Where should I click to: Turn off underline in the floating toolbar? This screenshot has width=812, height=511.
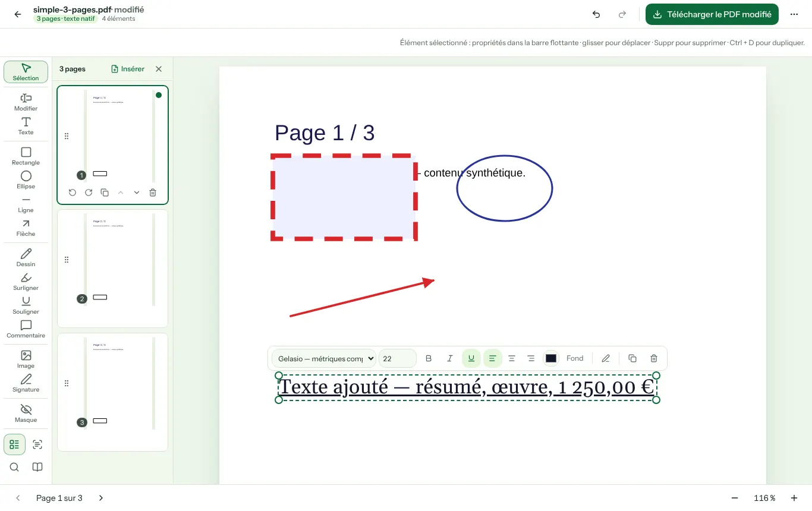471,358
